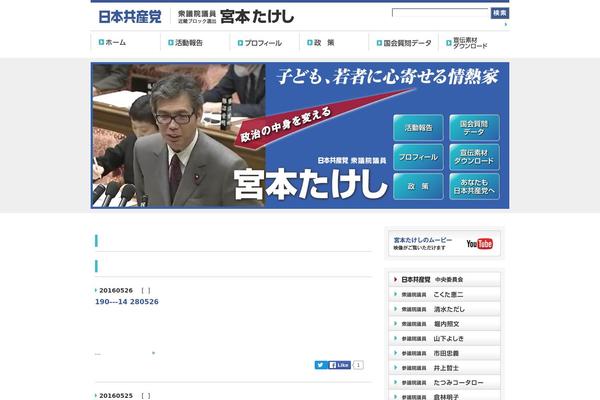Image resolution: width=600 pixels, height=400 pixels.
Task: Open the 国会質問データ navigation menu item
Action: 404,43
